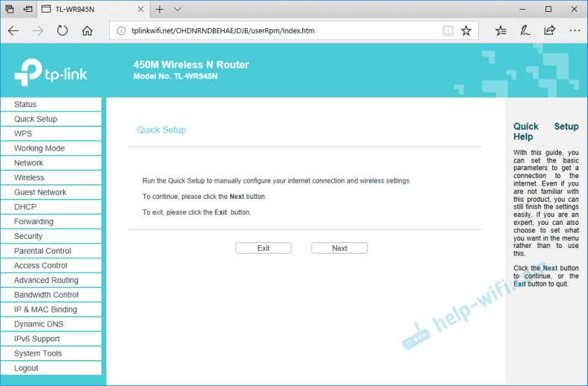This screenshot has height=386, width=588.
Task: Click the Quick Setup page heading
Action: point(161,130)
